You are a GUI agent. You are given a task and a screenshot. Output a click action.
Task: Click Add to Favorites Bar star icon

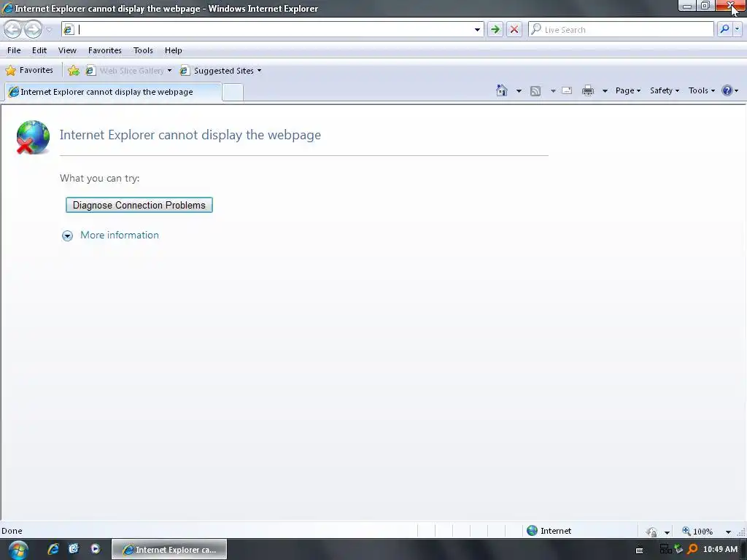74,71
